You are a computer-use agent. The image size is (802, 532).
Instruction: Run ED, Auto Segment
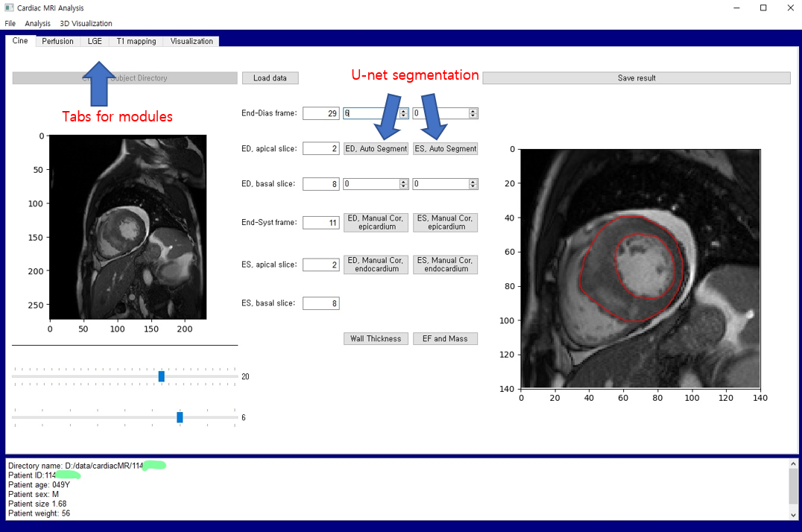tap(376, 148)
